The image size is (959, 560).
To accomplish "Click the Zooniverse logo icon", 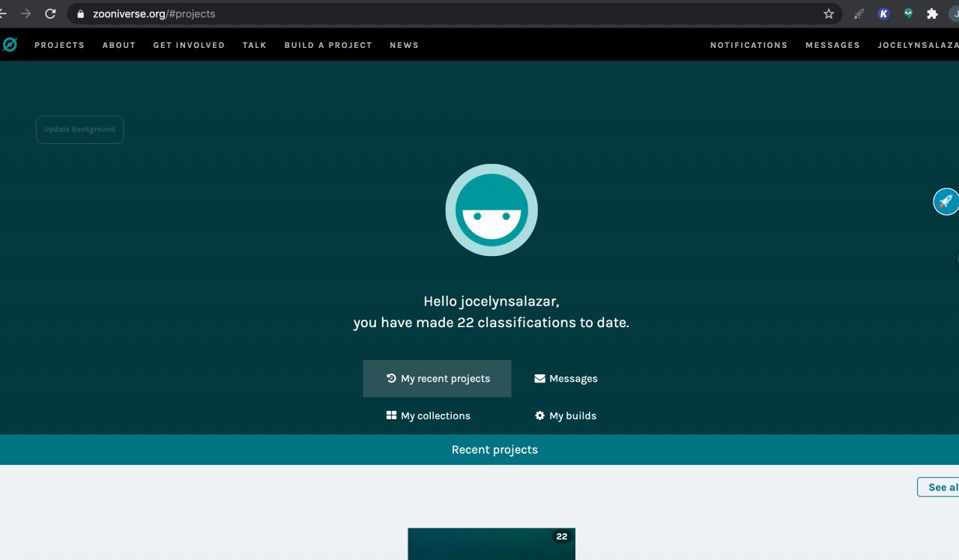I will point(9,45).
